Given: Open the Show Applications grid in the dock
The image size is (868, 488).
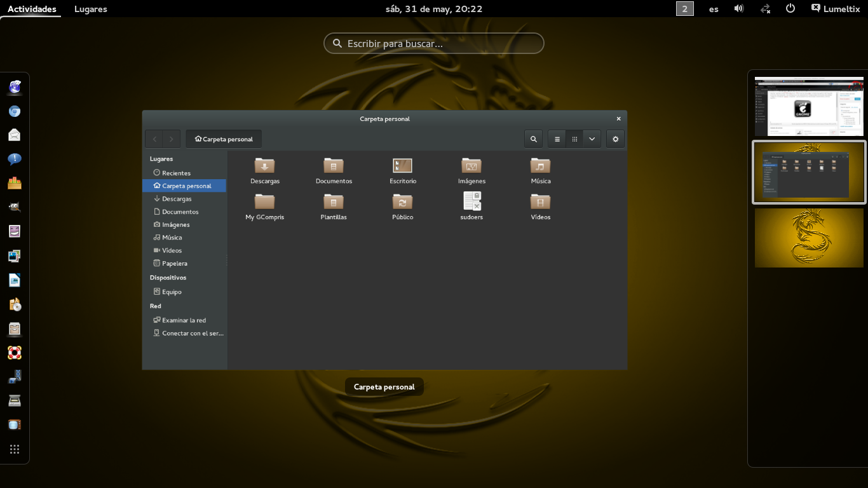Looking at the screenshot, I should tap(15, 449).
